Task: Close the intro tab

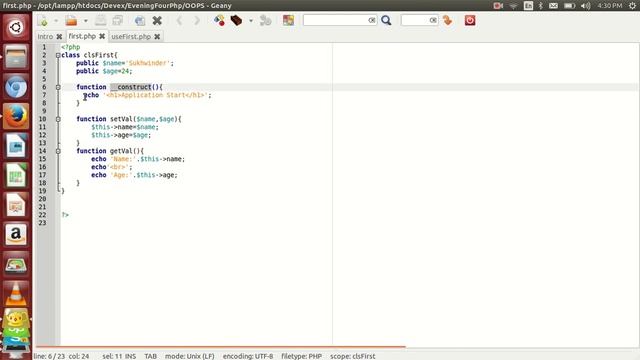Action: [x=59, y=37]
